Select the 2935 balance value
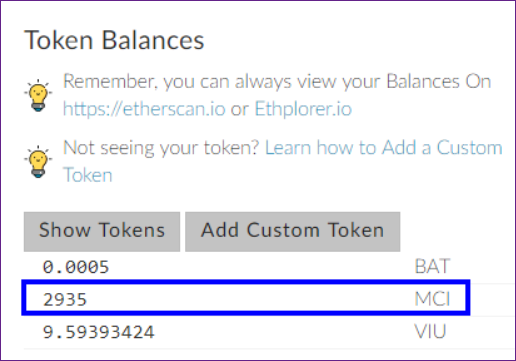 pos(65,299)
